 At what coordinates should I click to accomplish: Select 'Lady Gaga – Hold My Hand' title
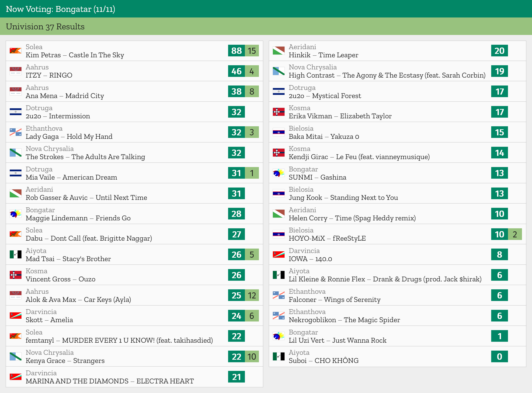pos(69,137)
